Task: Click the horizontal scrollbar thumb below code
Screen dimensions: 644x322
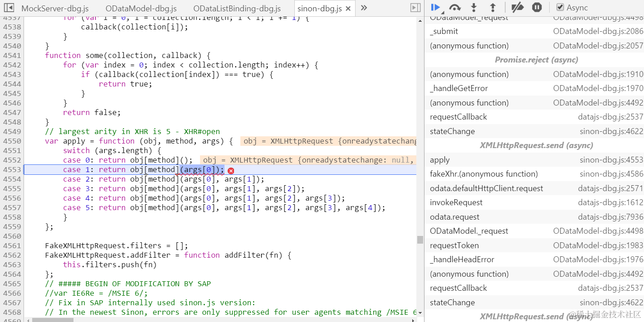Action: coord(52,320)
